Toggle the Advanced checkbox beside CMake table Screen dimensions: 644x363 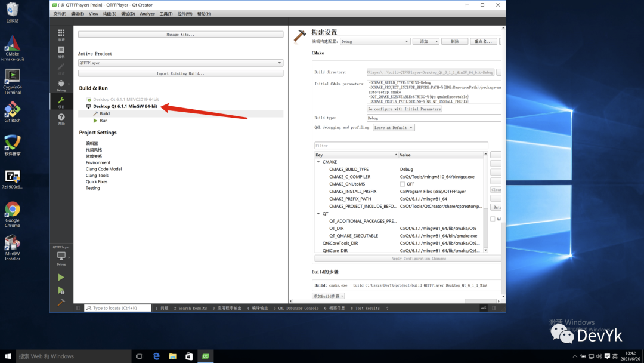493,219
